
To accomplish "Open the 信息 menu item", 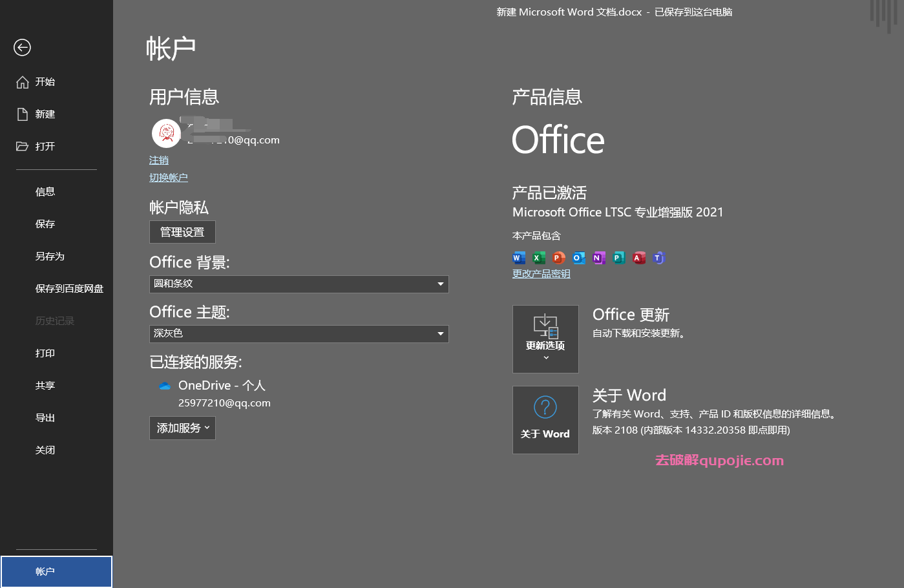I will pos(45,192).
